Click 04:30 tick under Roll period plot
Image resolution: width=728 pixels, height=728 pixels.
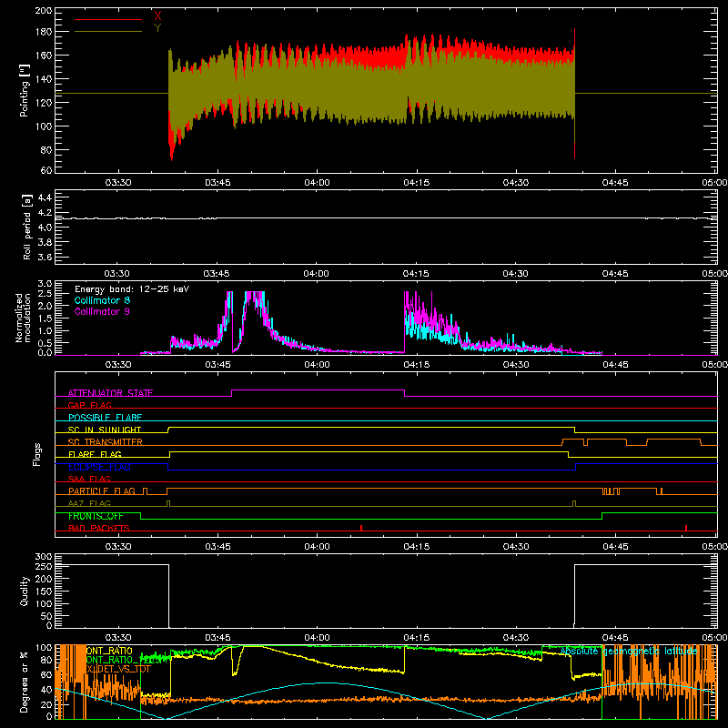click(515, 274)
